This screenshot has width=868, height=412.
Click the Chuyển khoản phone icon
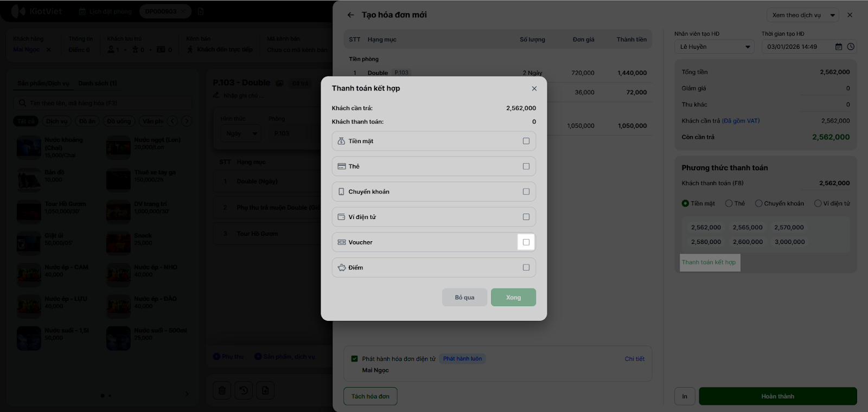click(x=341, y=192)
